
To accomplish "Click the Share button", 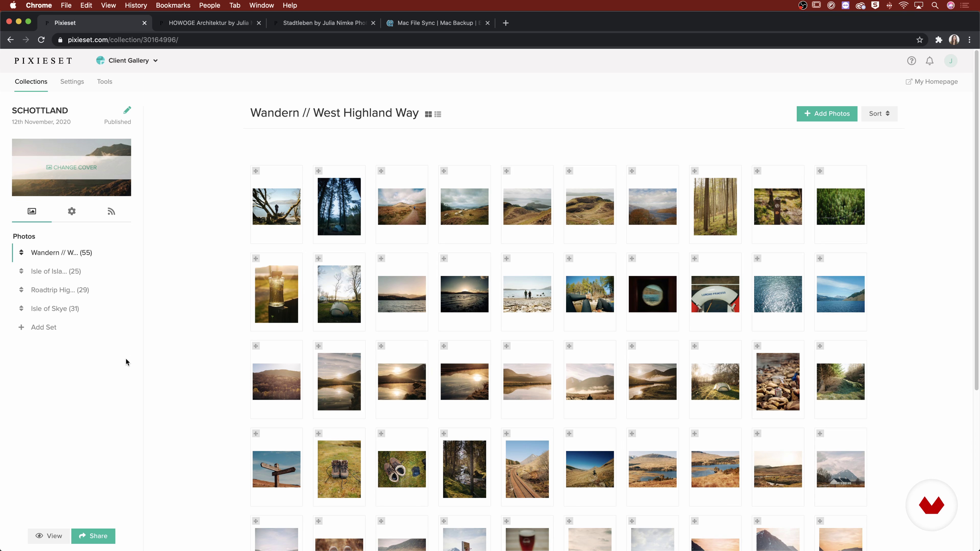I will [93, 536].
